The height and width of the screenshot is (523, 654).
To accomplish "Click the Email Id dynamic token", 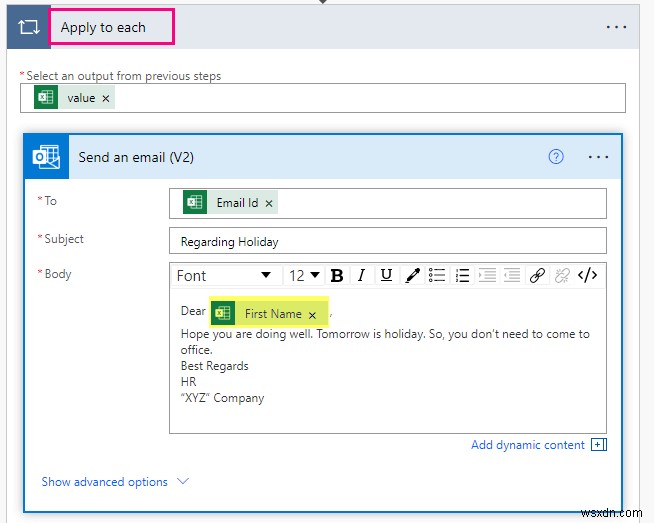I will 230,203.
